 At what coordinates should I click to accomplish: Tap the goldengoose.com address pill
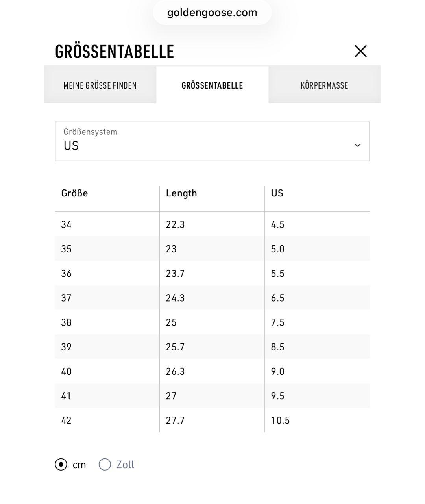212,13
